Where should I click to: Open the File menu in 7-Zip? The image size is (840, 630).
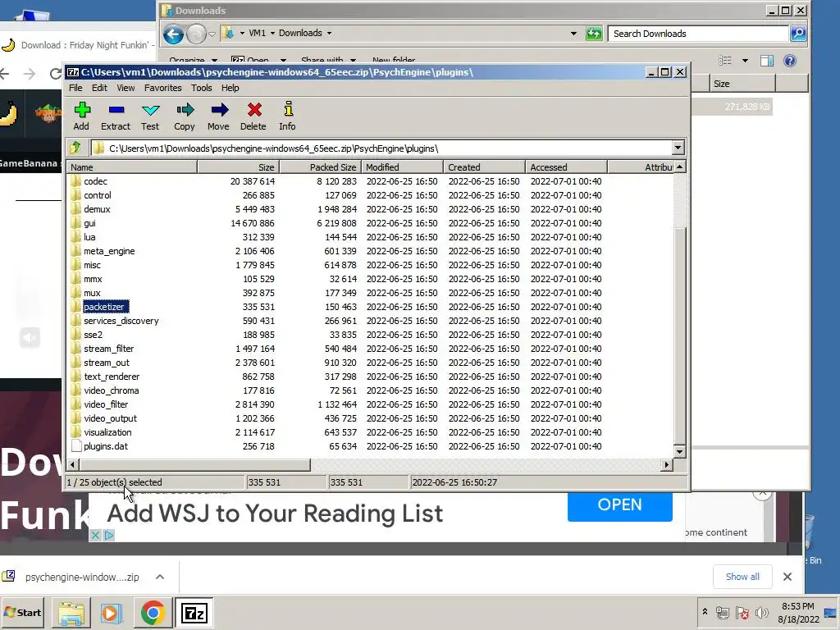click(x=75, y=88)
